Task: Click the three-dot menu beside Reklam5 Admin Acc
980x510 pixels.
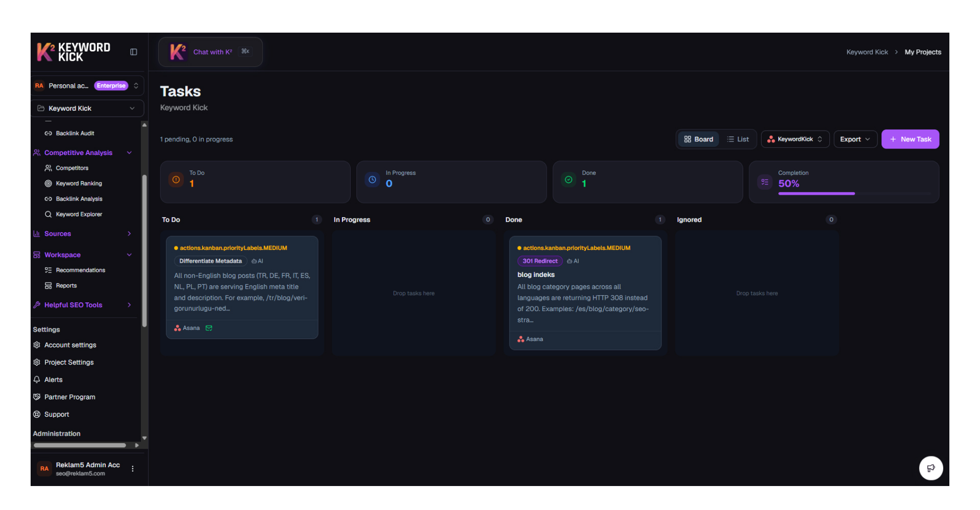Action: pyautogui.click(x=133, y=469)
